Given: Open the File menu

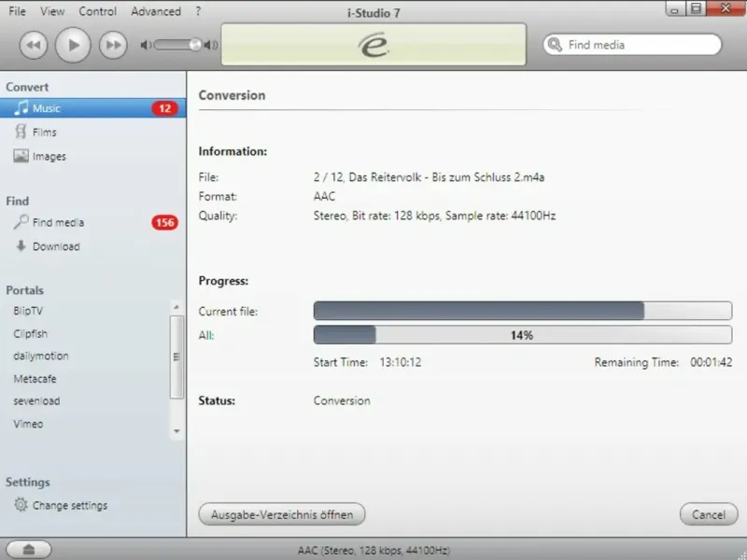Looking at the screenshot, I should (17, 11).
